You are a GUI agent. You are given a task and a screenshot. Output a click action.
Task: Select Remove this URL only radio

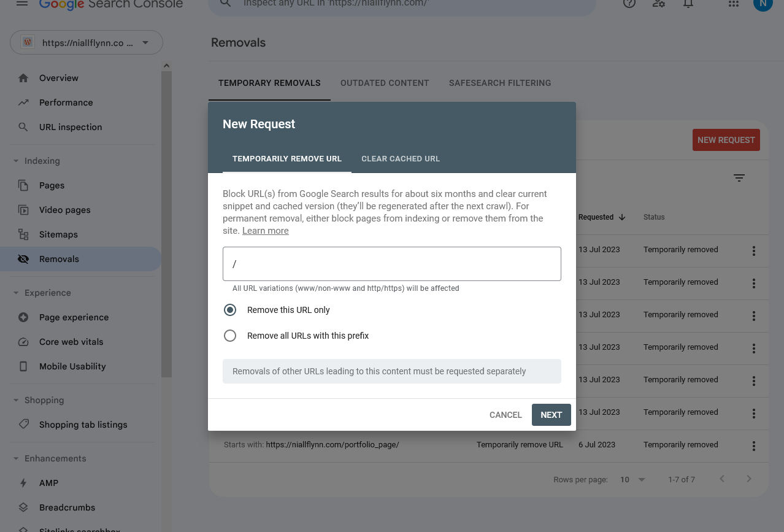point(230,310)
